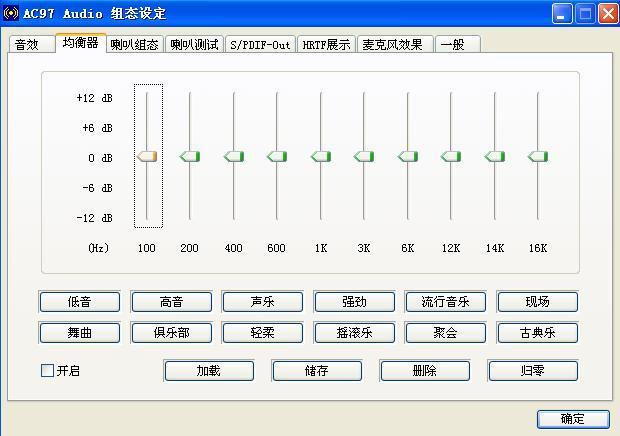Confirm with the 确定 button
Screen dimensions: 620x436
coord(573,419)
